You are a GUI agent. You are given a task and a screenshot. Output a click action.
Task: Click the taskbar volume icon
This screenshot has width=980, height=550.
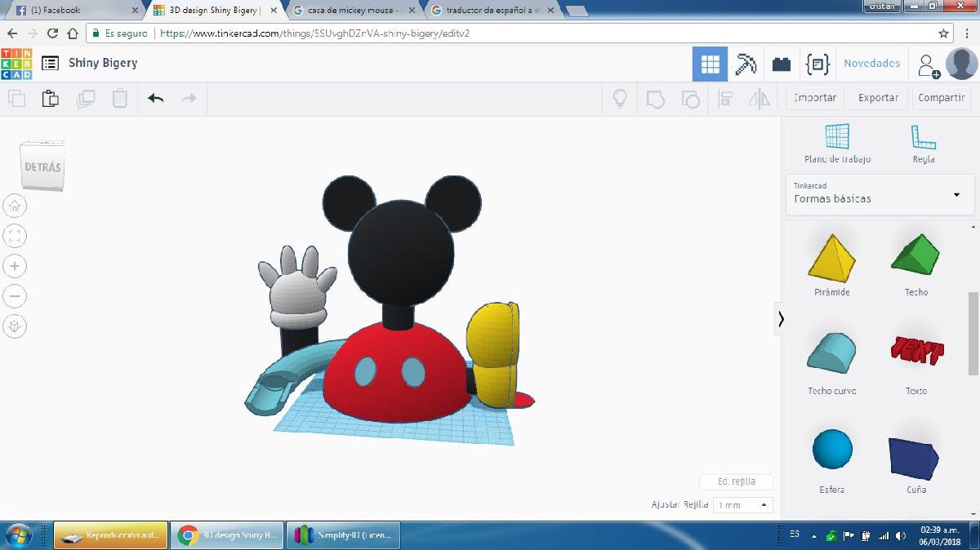point(901,536)
